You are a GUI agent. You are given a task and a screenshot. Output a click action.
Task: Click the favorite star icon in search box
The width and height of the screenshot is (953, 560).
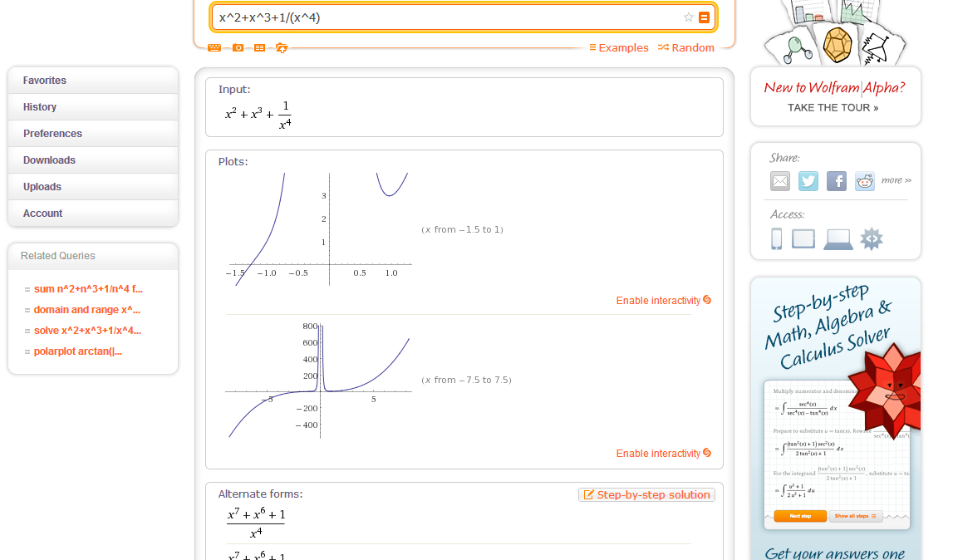coord(688,17)
